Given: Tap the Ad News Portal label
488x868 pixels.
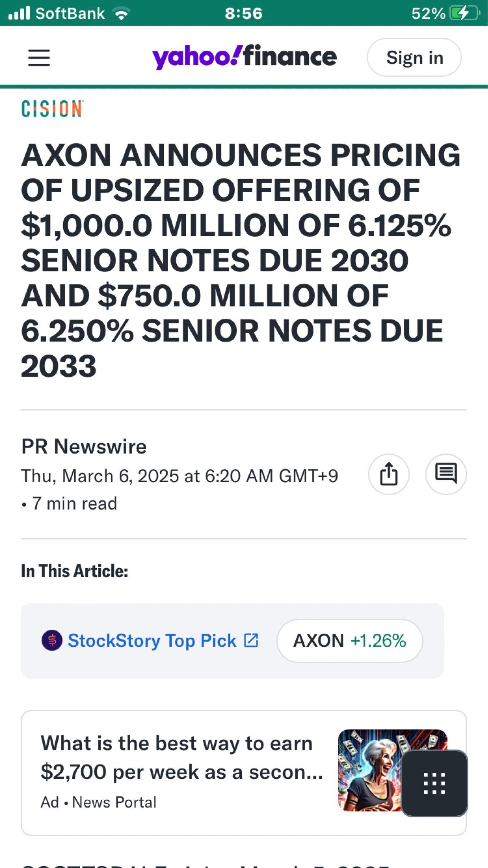Looking at the screenshot, I should click(98, 802).
